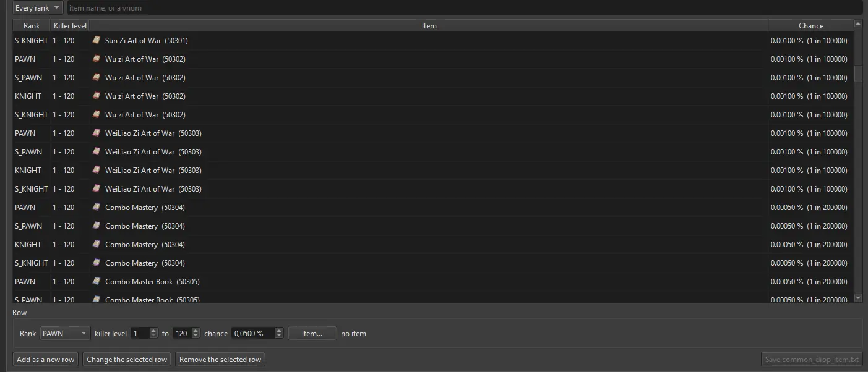868x372 pixels.
Task: Click the table scrollbar's down arrow
Action: point(858,298)
